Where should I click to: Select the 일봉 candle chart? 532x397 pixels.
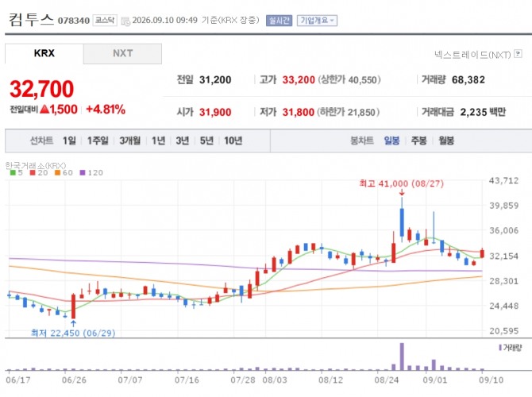click(392, 141)
